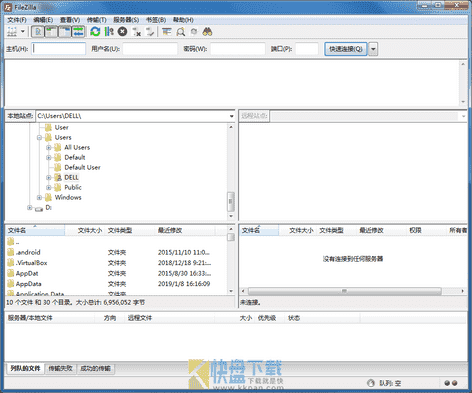Click the status bar activity indicator lights
Image resolution: width=472 pixels, height=393 pixels.
click(x=451, y=383)
